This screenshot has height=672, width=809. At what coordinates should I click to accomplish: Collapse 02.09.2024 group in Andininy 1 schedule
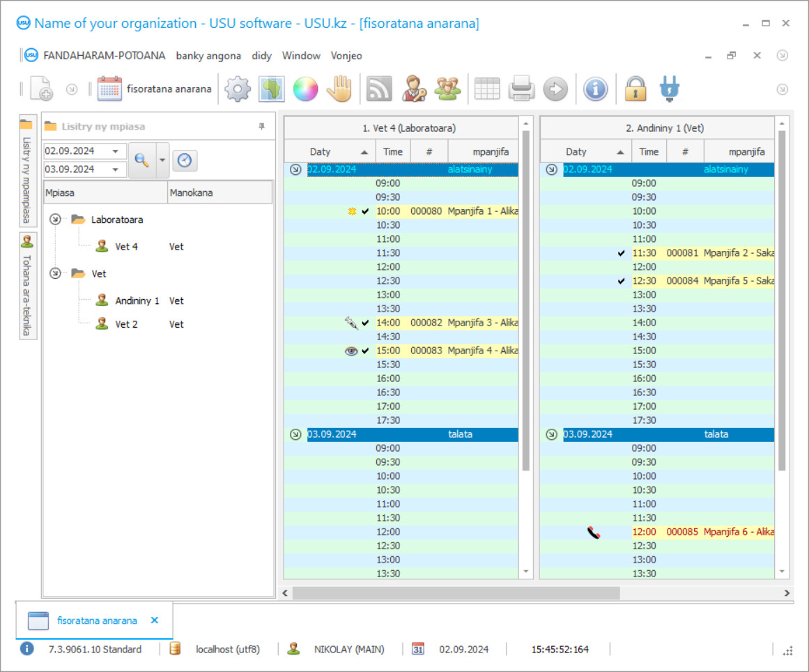click(x=552, y=169)
